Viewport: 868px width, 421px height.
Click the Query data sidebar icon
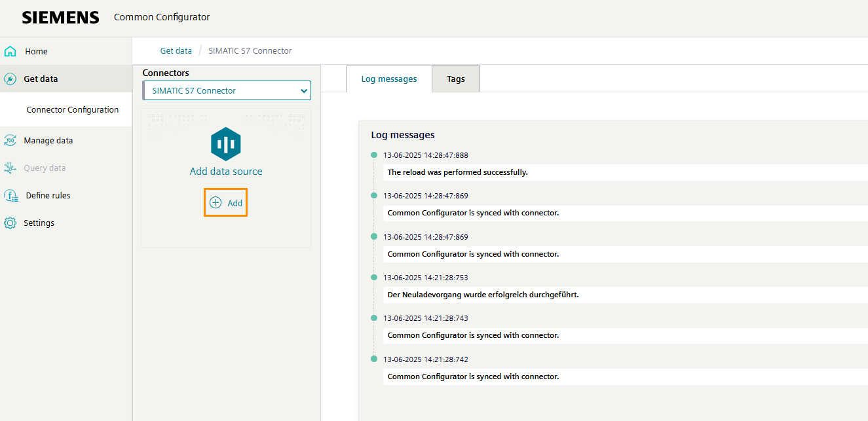point(12,167)
